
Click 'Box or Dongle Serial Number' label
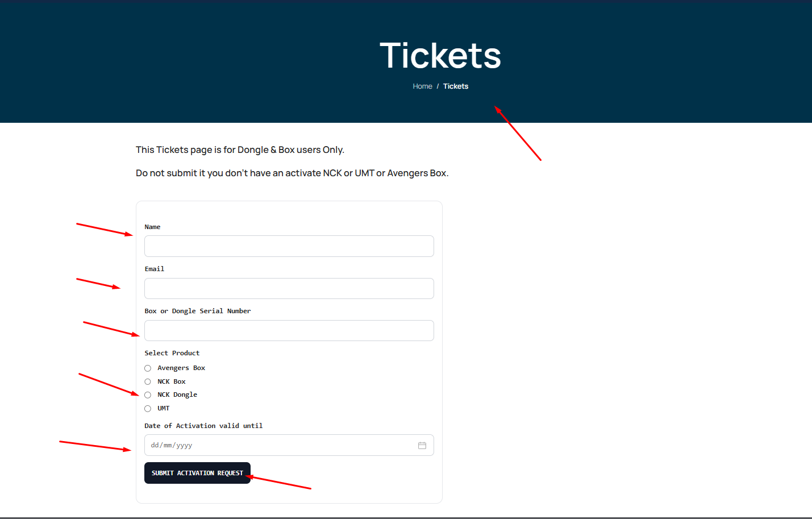[197, 312]
